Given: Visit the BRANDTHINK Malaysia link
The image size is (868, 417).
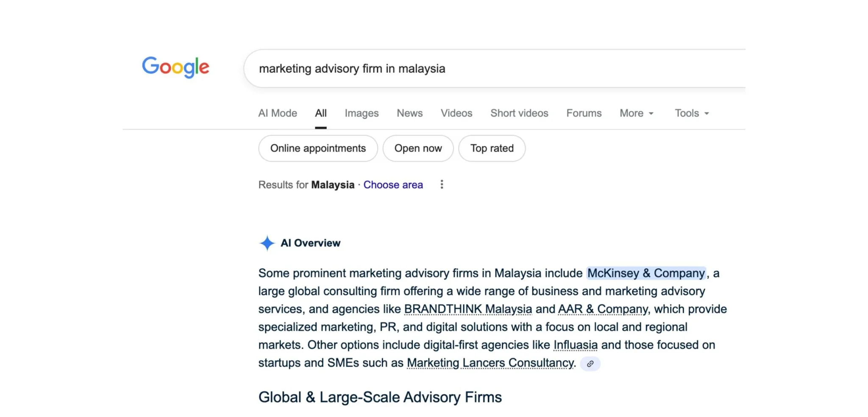Looking at the screenshot, I should [468, 309].
